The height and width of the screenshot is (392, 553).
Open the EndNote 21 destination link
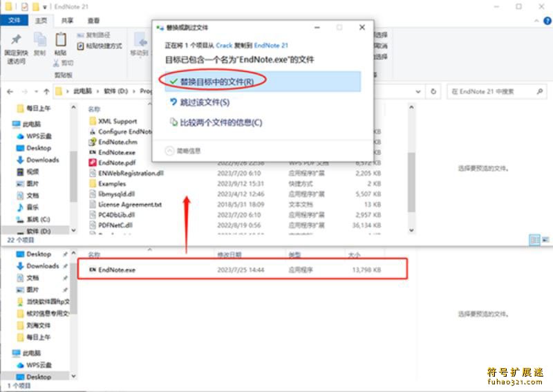pyautogui.click(x=271, y=46)
